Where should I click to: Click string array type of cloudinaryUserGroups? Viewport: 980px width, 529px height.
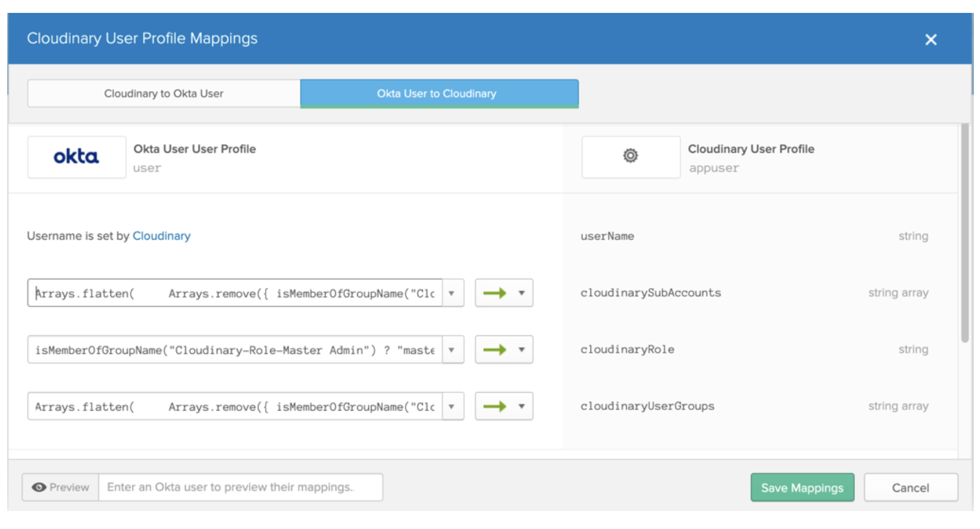899,406
